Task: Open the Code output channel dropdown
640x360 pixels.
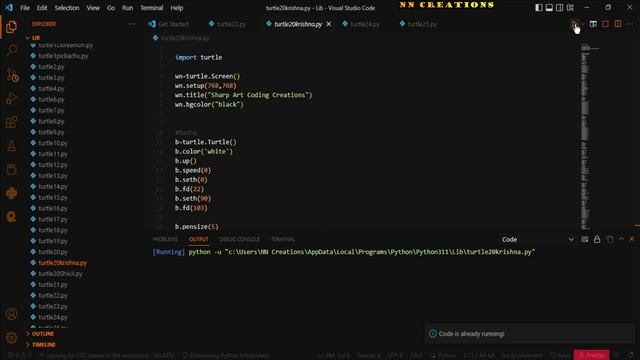Action: 537,240
